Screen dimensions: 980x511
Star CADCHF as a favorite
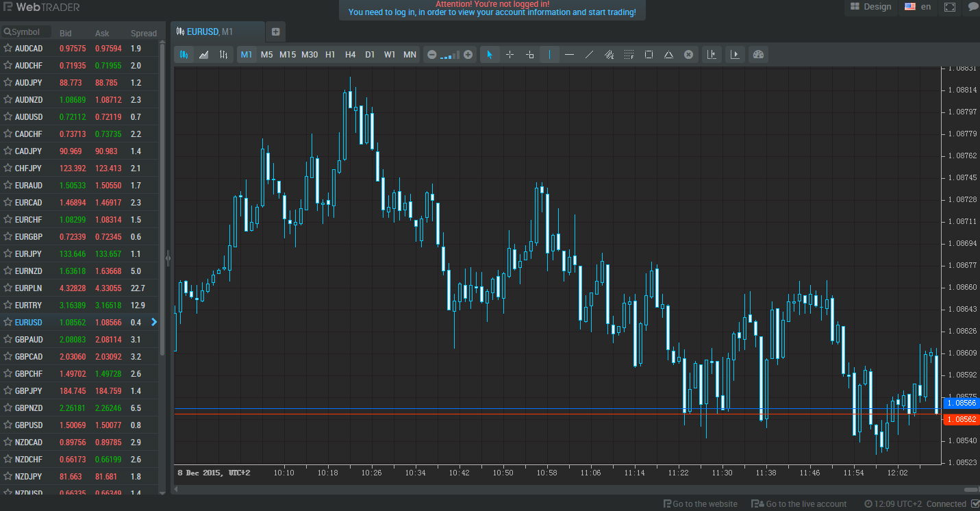[x=8, y=134]
